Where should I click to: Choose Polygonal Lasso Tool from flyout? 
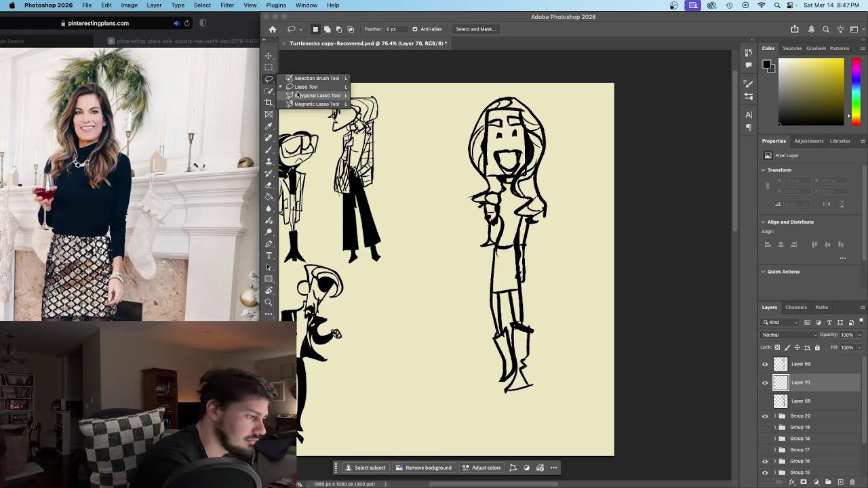pos(313,96)
